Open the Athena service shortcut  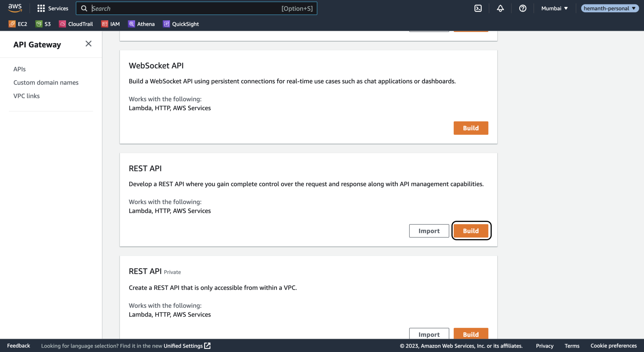click(141, 24)
